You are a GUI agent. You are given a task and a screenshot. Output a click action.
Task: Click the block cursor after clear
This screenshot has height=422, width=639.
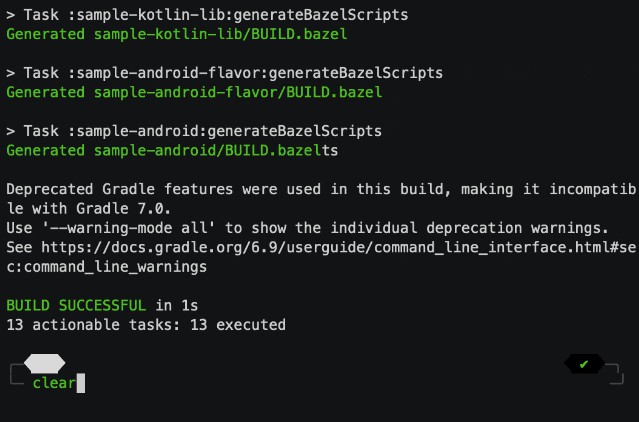81,383
